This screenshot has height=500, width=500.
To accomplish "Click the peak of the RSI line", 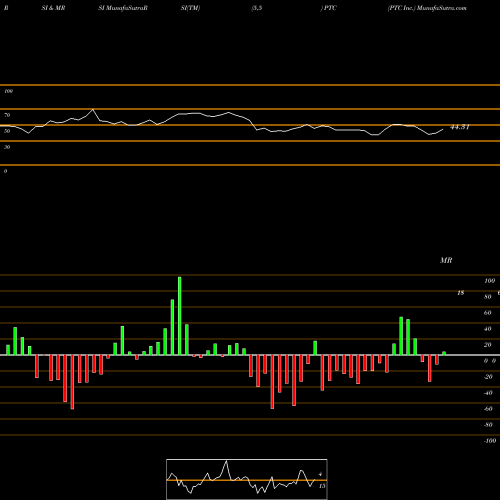I will (93, 109).
